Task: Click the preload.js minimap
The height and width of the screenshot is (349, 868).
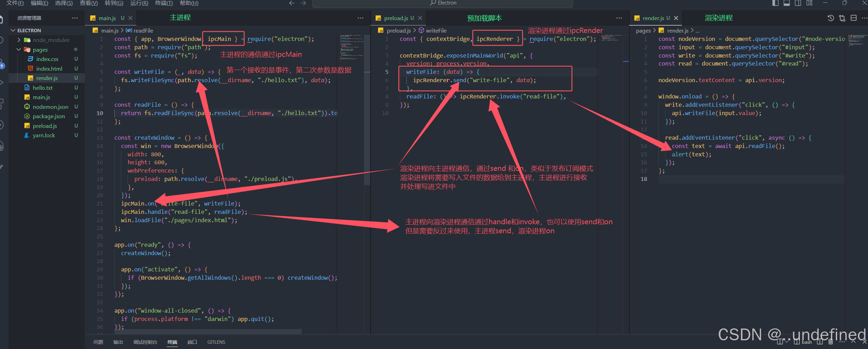Action: (x=612, y=38)
